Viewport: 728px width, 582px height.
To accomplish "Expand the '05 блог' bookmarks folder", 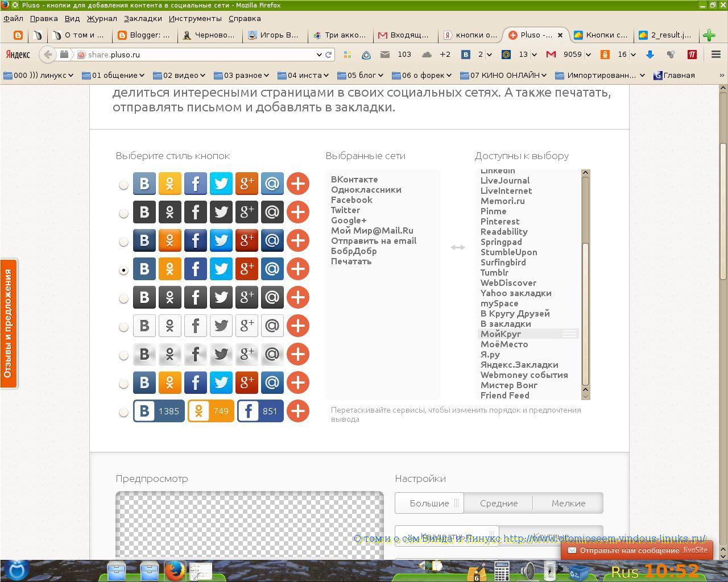I will point(361,75).
